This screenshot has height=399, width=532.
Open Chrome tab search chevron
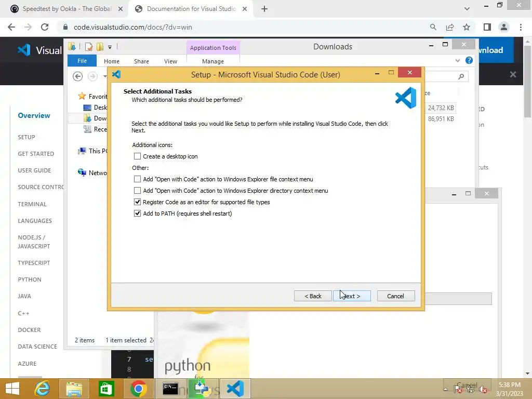pos(467,9)
